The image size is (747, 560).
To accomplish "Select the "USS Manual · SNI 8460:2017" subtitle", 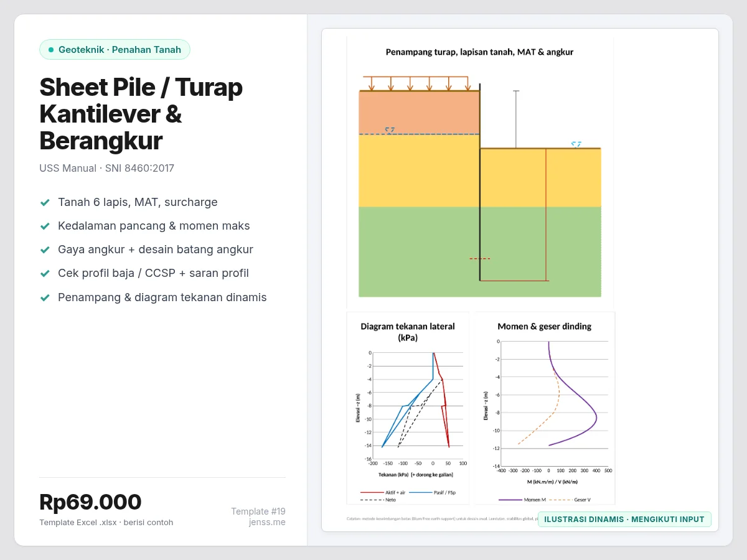I will 107,168.
